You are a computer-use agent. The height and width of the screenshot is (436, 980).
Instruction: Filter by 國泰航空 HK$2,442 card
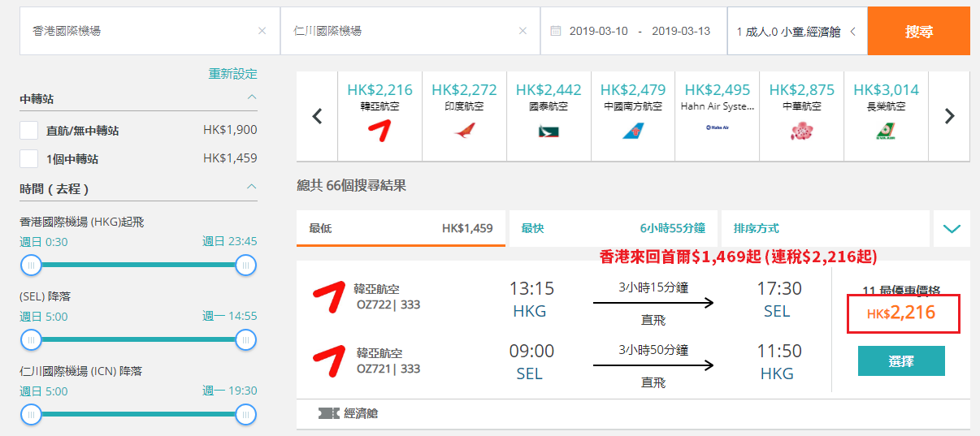549,116
